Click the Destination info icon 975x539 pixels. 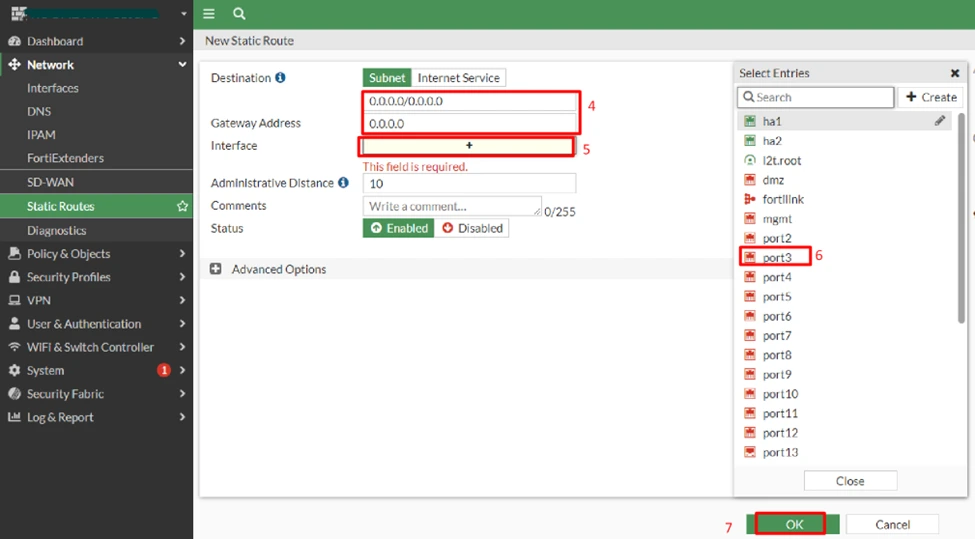(280, 78)
